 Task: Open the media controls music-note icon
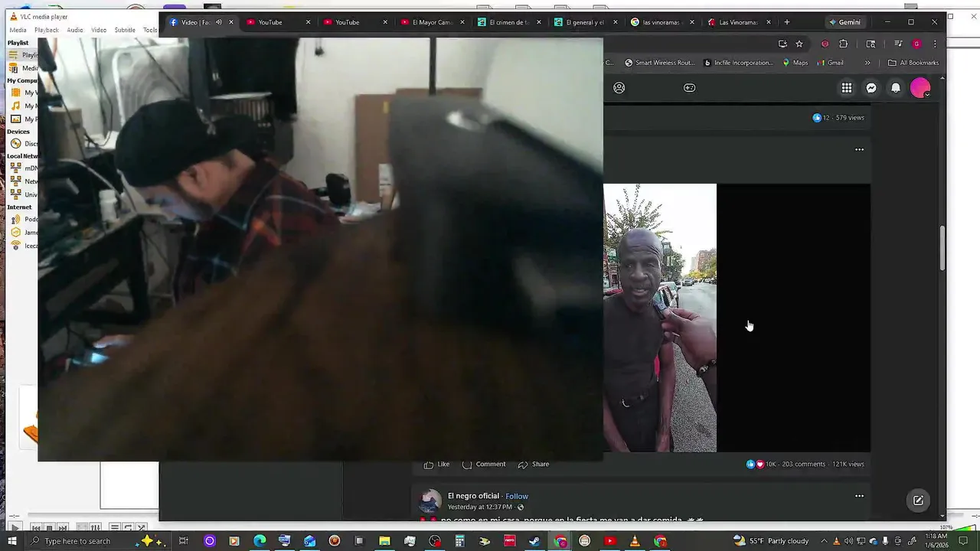898,44
